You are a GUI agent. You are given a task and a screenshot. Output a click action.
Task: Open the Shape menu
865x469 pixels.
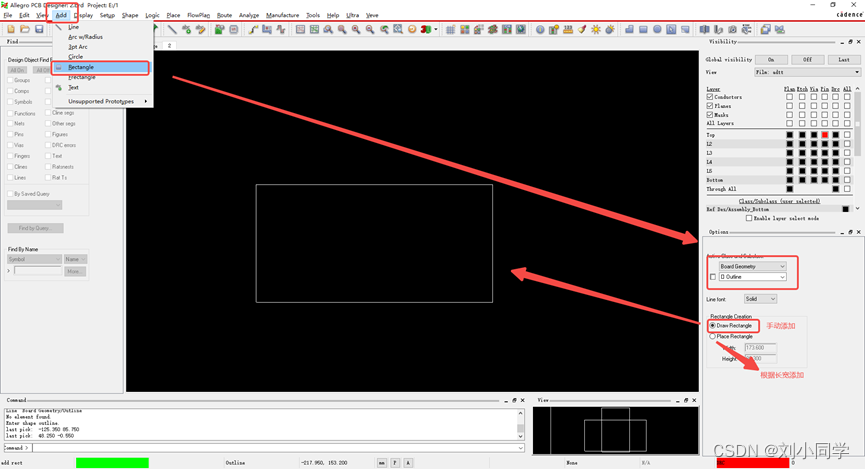130,15
